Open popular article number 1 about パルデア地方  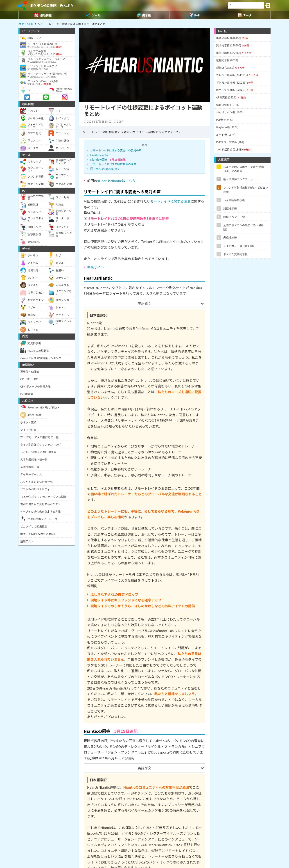click(x=242, y=169)
